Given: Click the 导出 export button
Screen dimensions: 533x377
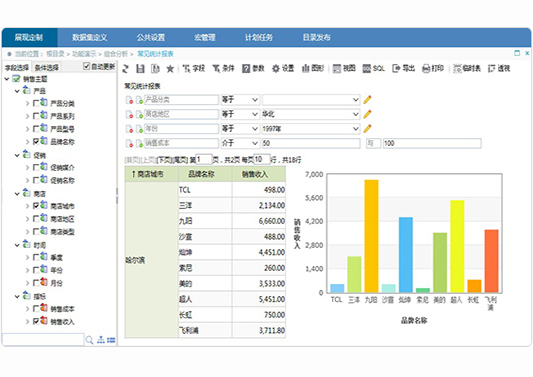Looking at the screenshot, I should click(403, 69).
